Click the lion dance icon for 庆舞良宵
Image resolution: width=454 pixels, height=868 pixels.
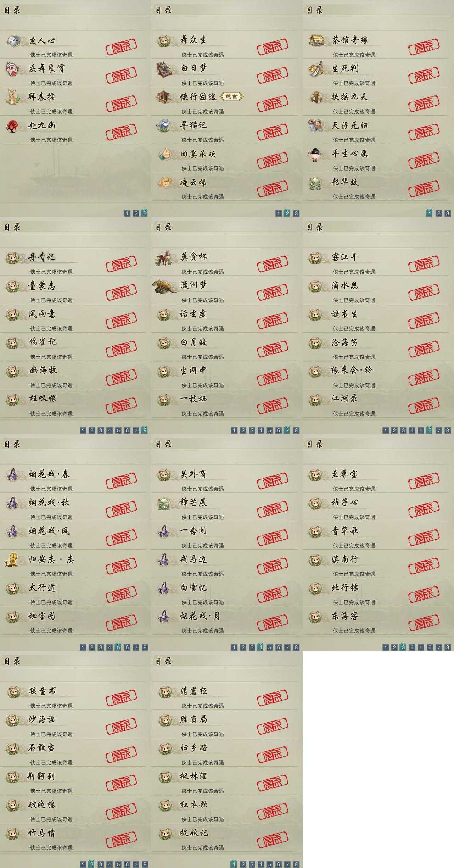coord(12,69)
